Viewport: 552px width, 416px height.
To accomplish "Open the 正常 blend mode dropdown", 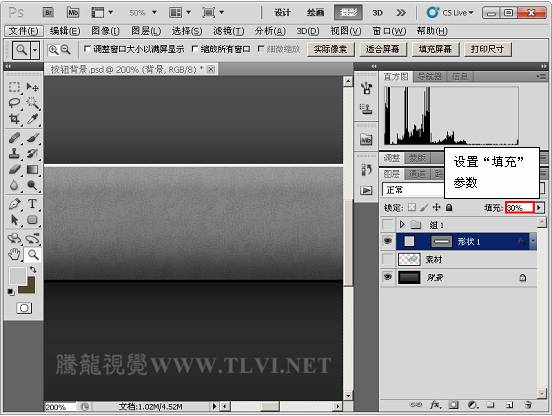I will click(413, 190).
